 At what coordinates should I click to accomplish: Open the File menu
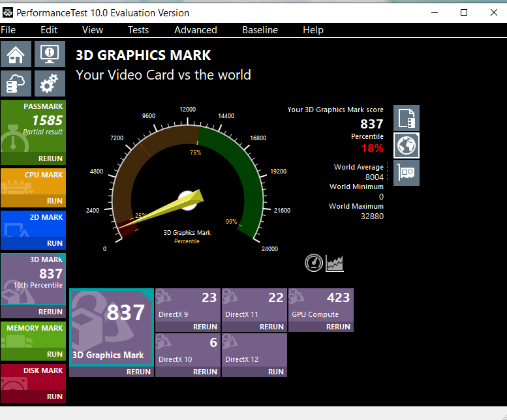point(8,30)
